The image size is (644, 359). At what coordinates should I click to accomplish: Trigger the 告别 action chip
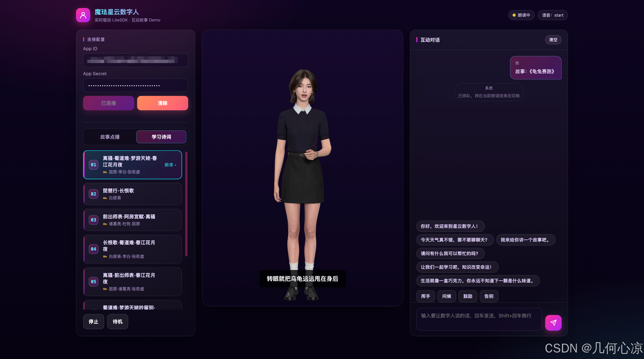[489, 296]
